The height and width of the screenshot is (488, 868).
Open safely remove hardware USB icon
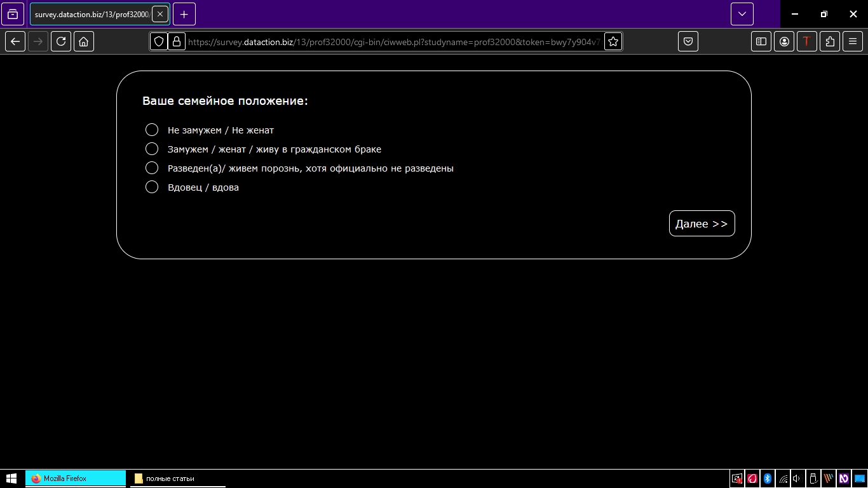tap(813, 478)
